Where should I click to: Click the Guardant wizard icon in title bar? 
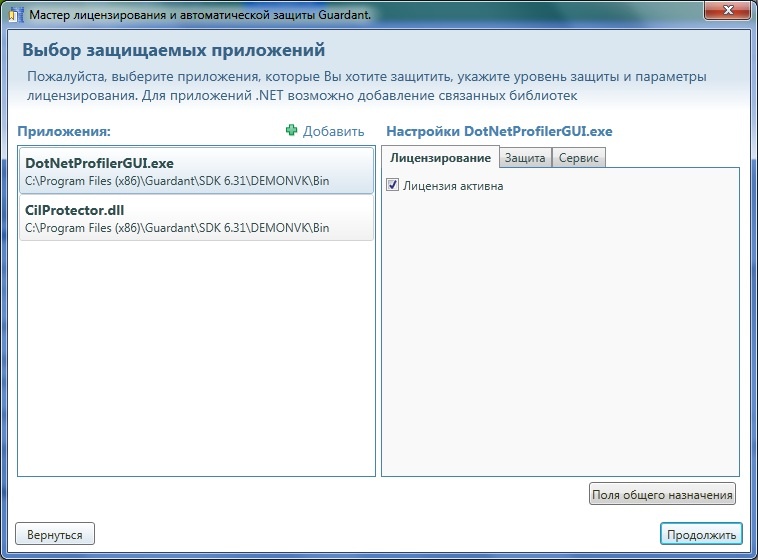(14, 14)
